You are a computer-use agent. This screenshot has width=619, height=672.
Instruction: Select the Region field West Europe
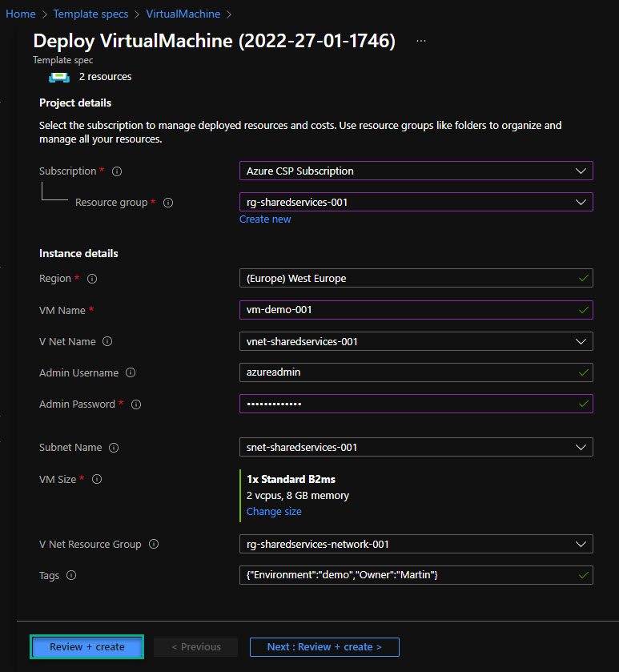416,279
